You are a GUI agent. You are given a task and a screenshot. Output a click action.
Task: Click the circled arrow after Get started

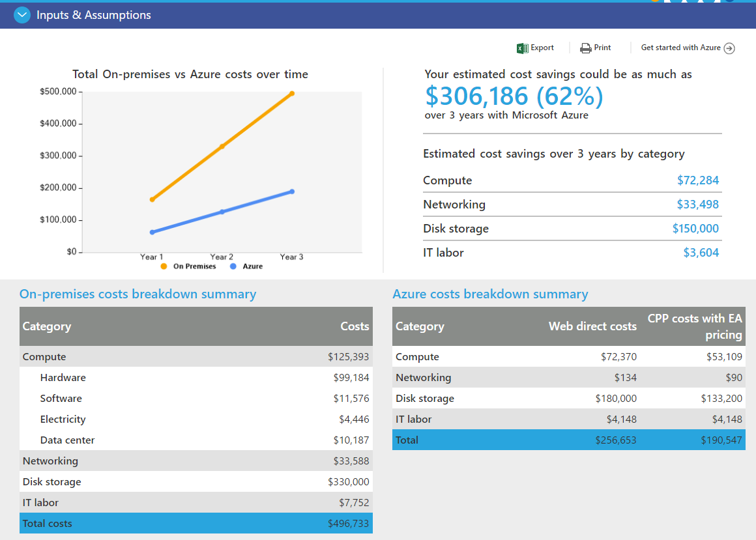[729, 48]
